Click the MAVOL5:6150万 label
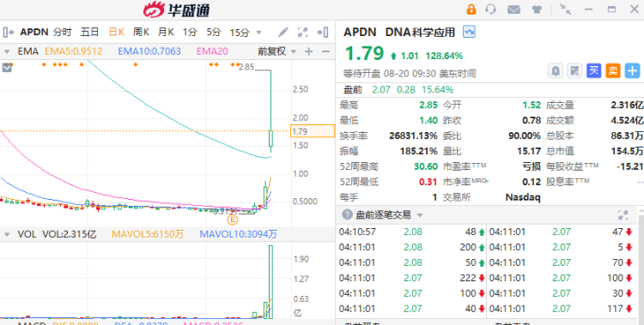Screen dimensions: 644x325 148,234
